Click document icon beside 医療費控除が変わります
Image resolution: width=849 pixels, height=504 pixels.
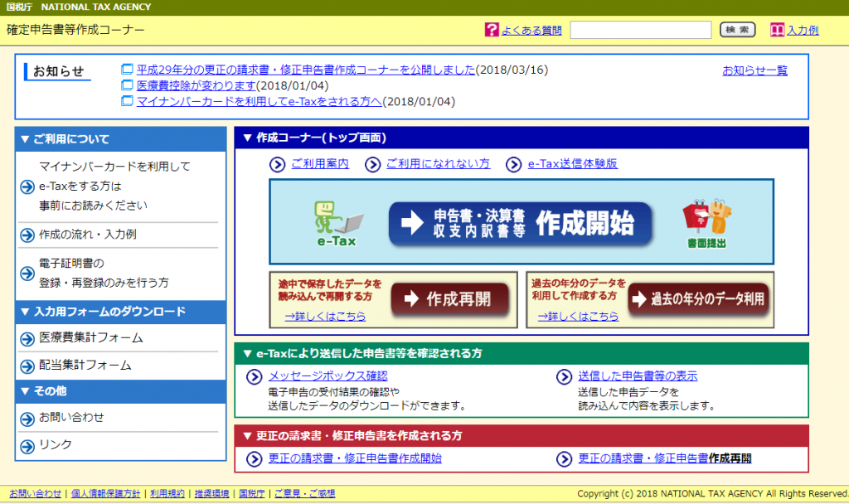pyautogui.click(x=127, y=85)
